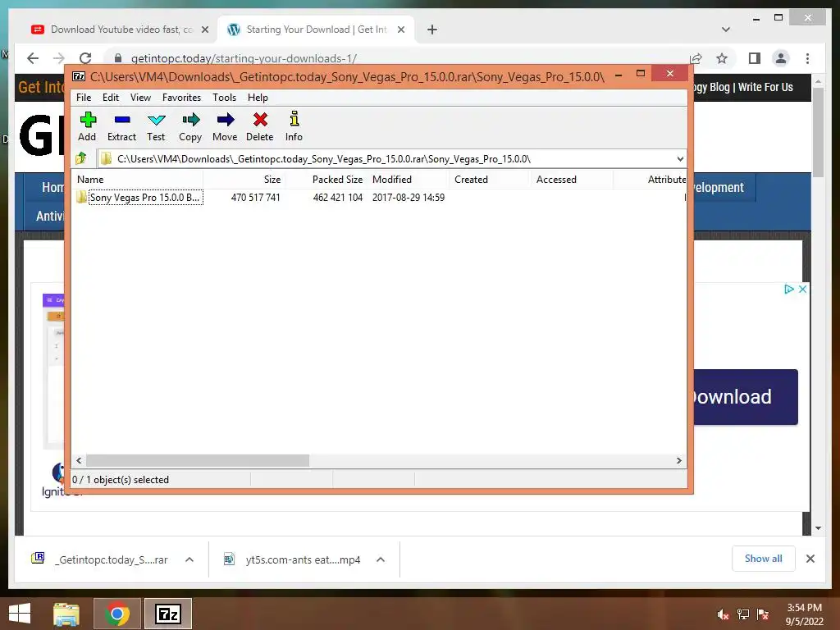
Task: Click the 470 517 741 size value
Action: point(256,197)
